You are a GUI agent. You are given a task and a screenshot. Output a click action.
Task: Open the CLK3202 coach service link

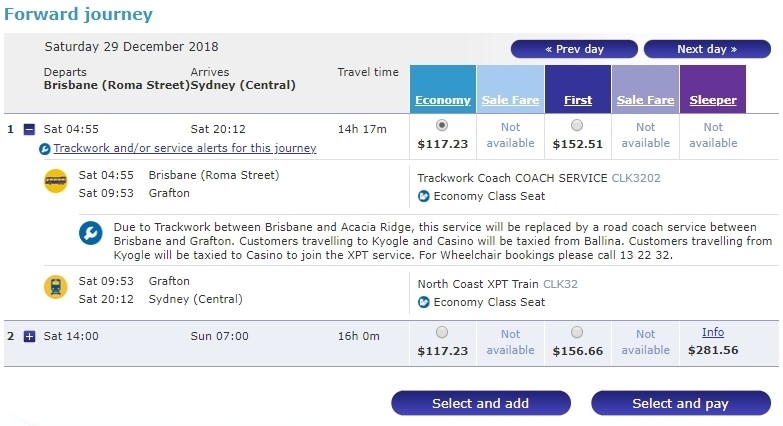tap(636, 178)
